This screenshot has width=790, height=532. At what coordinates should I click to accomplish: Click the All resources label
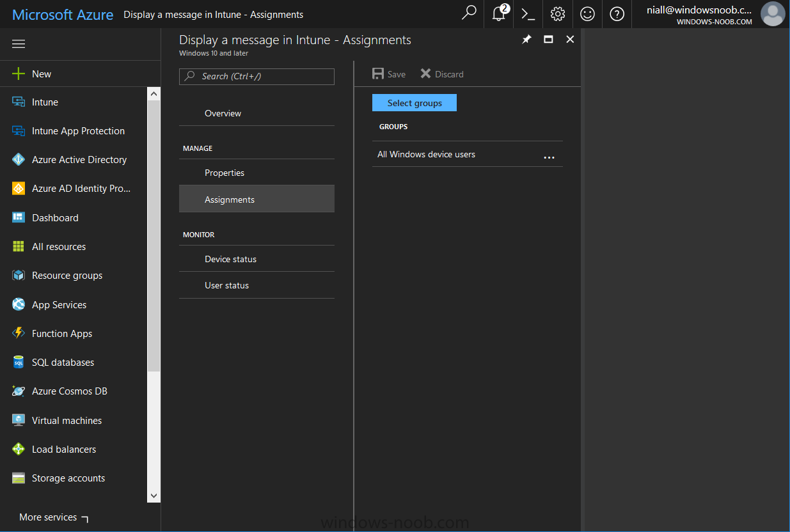(59, 247)
